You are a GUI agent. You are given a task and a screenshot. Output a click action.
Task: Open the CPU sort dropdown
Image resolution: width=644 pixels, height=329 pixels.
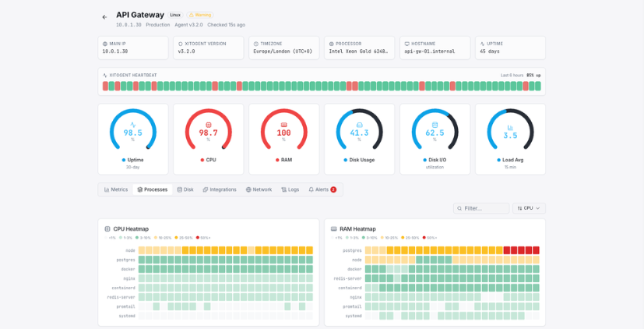(x=529, y=208)
